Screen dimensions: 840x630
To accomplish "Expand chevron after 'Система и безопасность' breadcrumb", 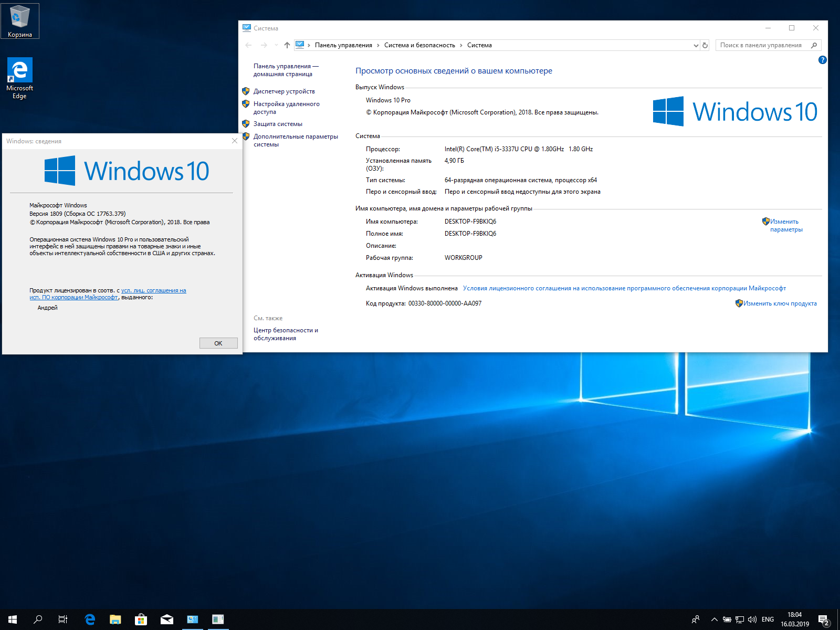I will coord(461,45).
